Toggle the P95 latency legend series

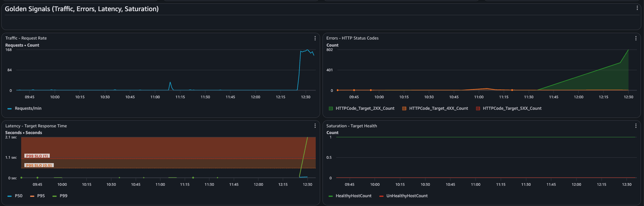pos(38,196)
